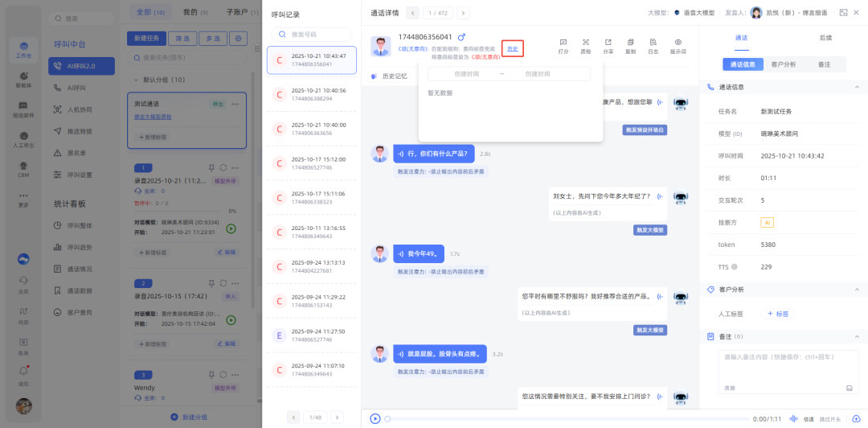Viewport: 868px width, 428px height.
Task: Click the 历史 link
Action: pyautogui.click(x=512, y=49)
